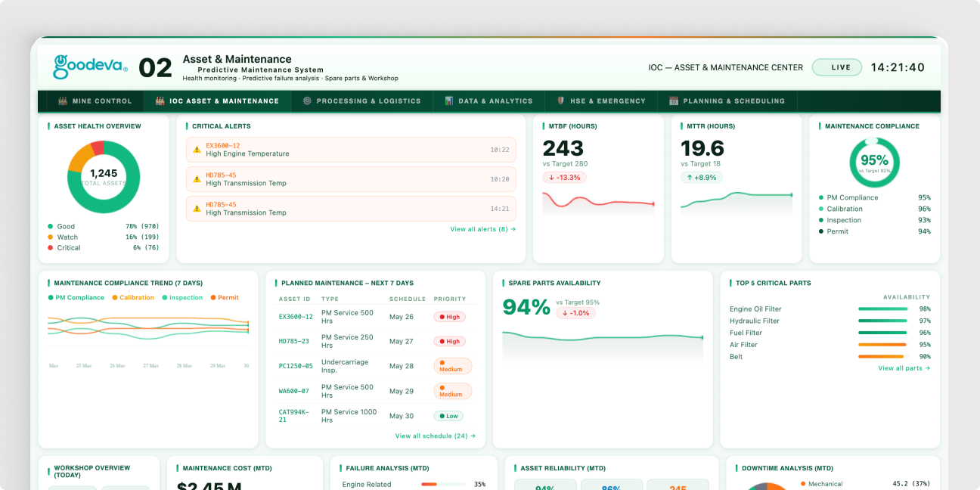The image size is (980, 490).
Task: Click the Goodeva logo
Action: (90, 67)
